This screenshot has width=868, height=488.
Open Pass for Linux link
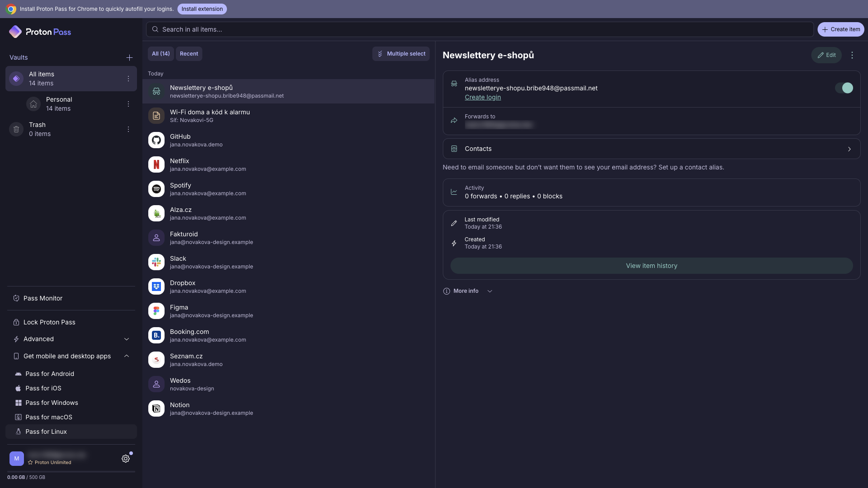(71, 432)
